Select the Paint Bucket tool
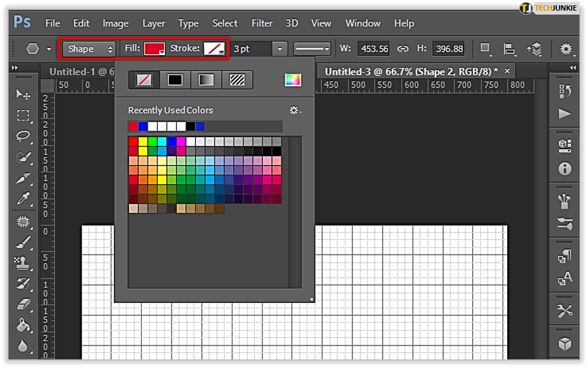 (x=23, y=325)
